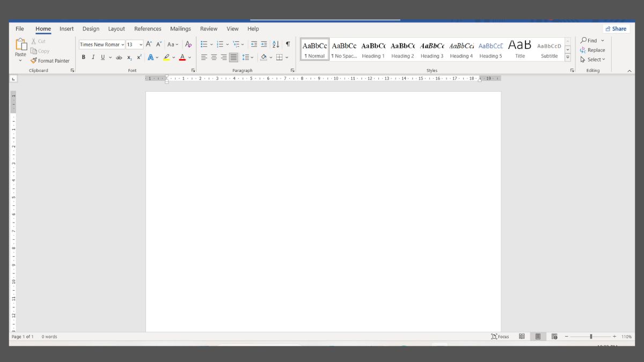
Task: Expand the Paste options arrow
Action: (x=20, y=61)
